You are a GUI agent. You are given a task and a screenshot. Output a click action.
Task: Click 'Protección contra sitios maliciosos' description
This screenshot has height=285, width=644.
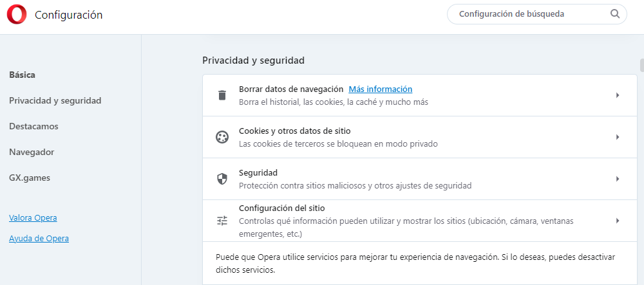pyautogui.click(x=355, y=186)
